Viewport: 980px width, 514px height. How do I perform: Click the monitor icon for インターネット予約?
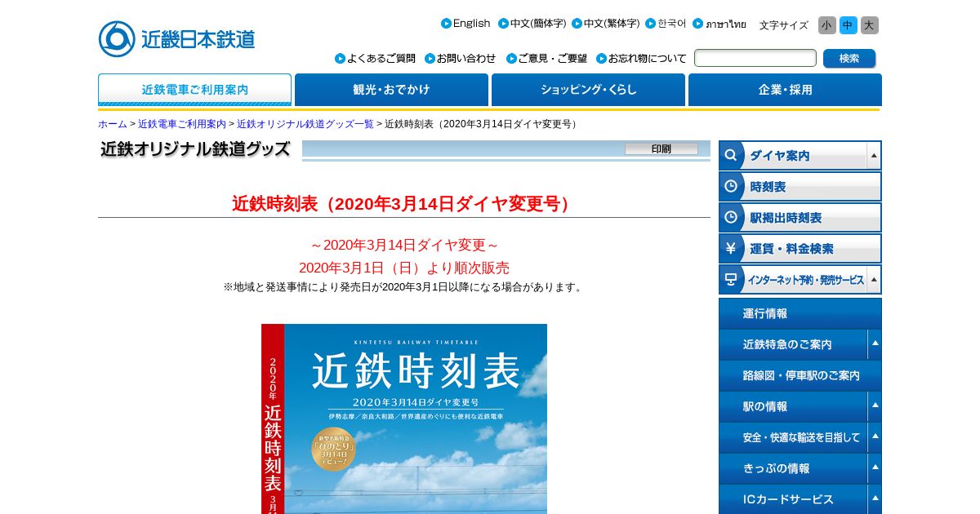tap(732, 279)
